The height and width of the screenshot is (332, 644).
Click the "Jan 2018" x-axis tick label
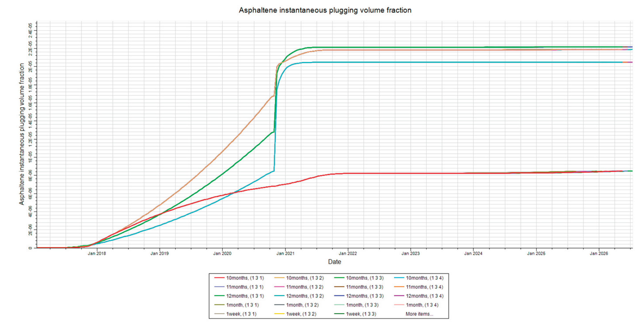97,253
